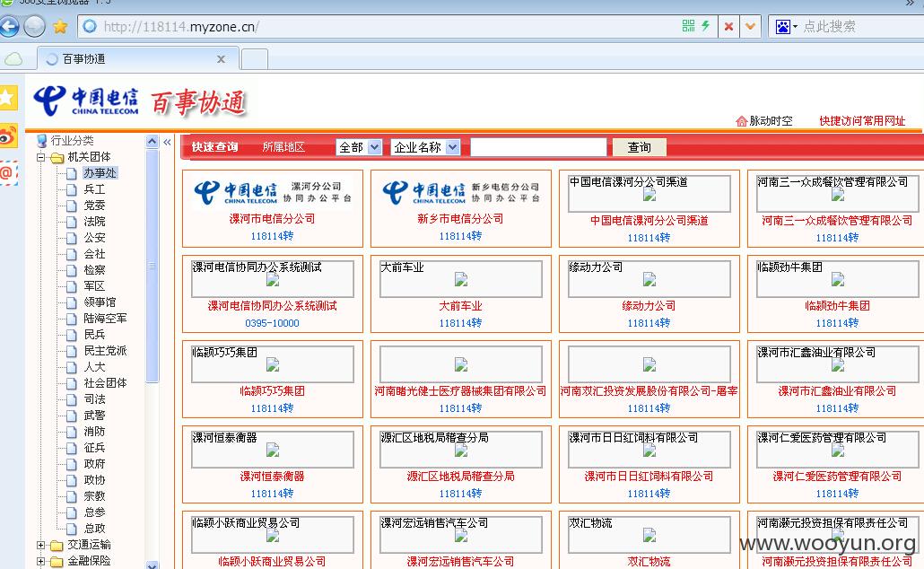Open favorites star in left sidebar
The image size is (924, 569).
tap(8, 98)
